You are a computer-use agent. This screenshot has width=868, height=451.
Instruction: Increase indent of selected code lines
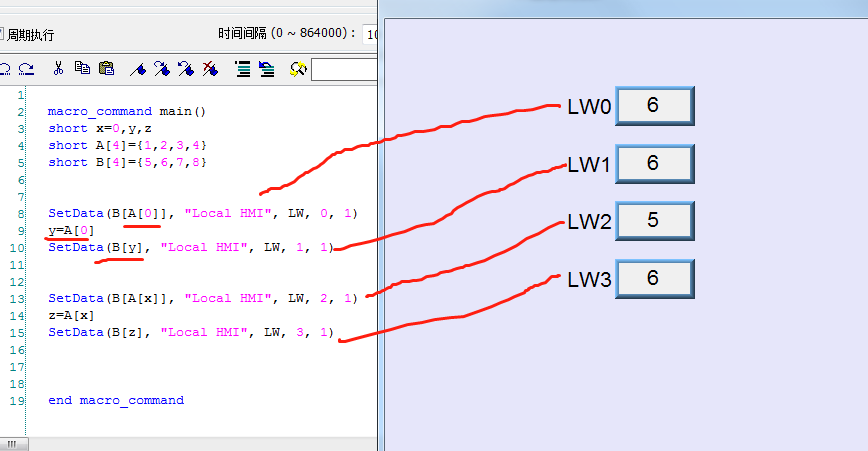(242, 69)
